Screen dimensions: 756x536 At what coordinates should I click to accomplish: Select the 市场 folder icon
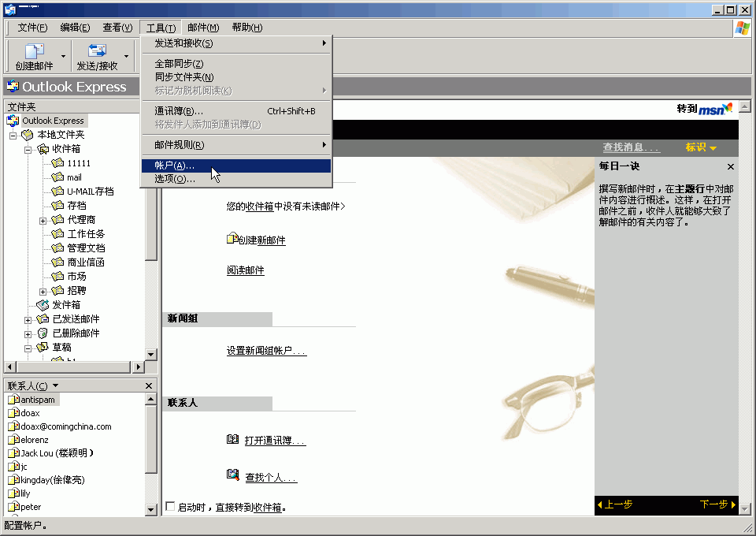tap(57, 277)
